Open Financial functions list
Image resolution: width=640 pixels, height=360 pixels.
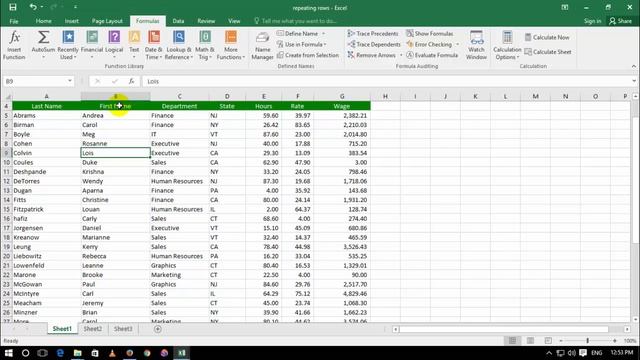[92, 45]
